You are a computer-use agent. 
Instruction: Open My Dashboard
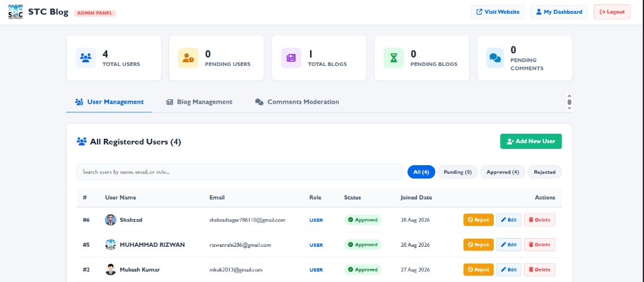click(x=559, y=12)
